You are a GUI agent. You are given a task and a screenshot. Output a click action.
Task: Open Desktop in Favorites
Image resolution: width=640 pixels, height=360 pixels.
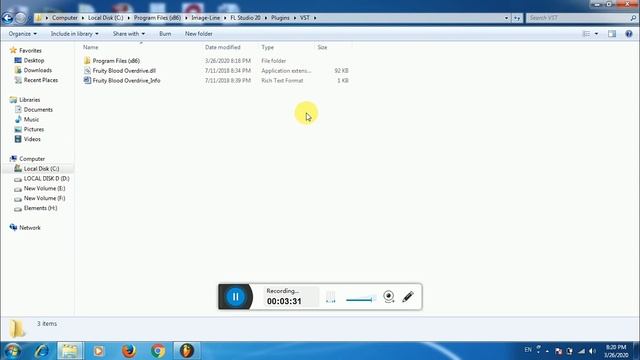click(x=33, y=60)
